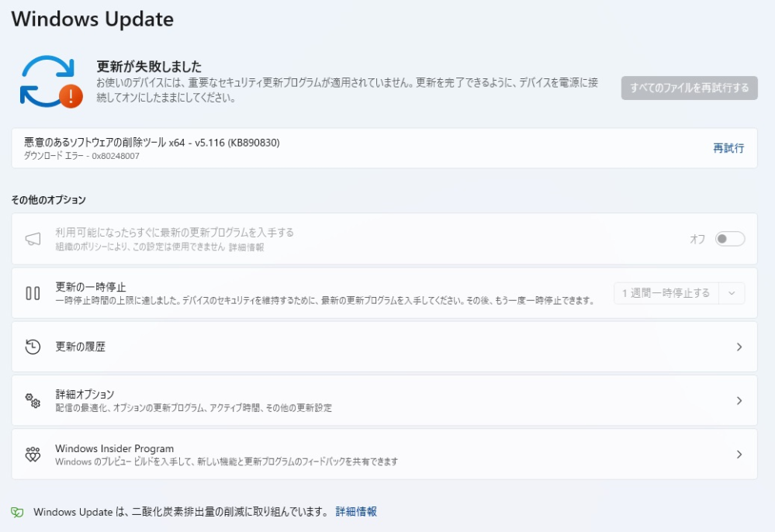The image size is (775, 532).
Task: Toggle the disabled update switch set to オフ
Action: coord(730,240)
